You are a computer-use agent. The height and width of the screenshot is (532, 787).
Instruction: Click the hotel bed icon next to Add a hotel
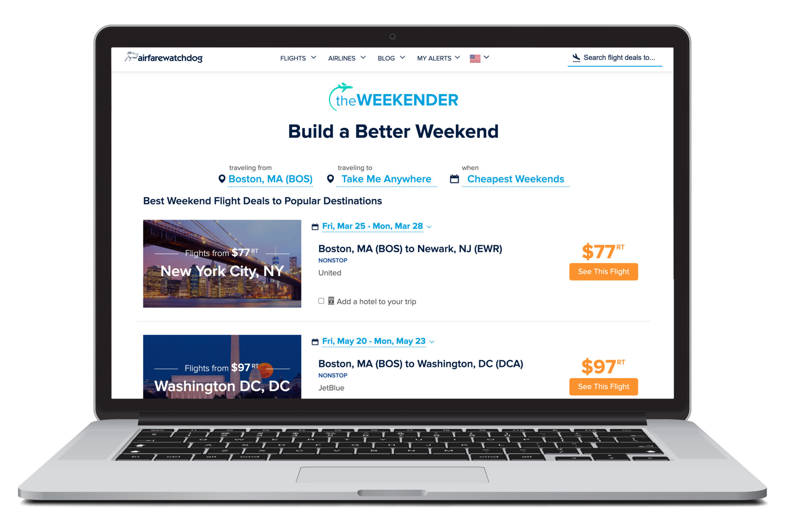point(330,302)
